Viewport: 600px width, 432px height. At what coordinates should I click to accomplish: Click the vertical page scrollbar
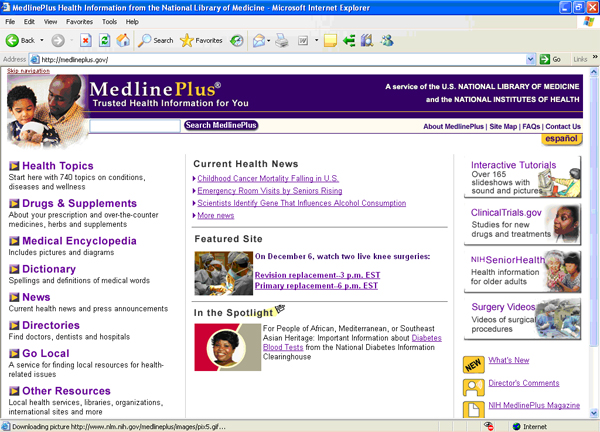tap(594, 250)
